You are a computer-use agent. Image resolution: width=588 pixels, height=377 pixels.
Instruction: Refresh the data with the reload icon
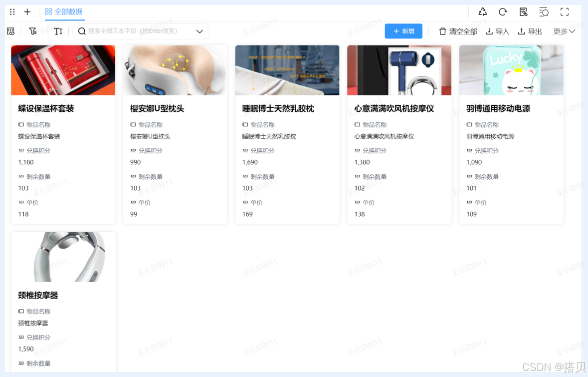503,12
